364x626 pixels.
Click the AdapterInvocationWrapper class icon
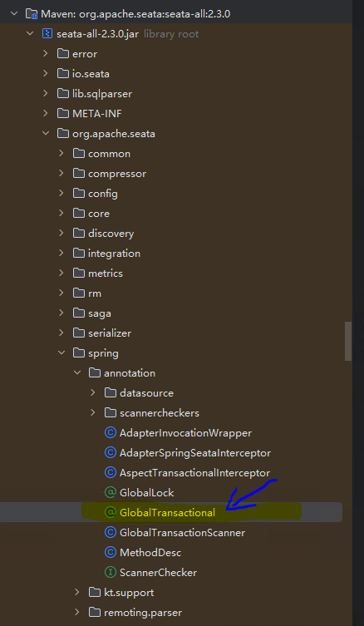click(x=111, y=433)
